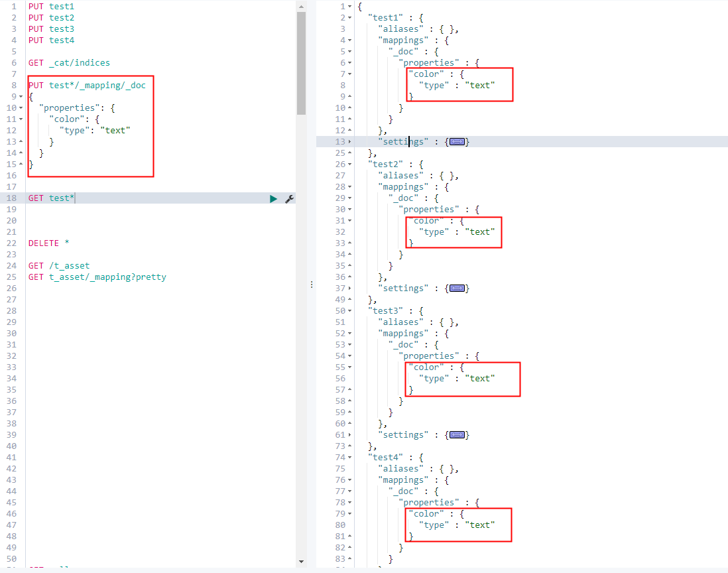Expand the folded settings badge under test1
The height and width of the screenshot is (573, 728).
pyautogui.click(x=457, y=142)
